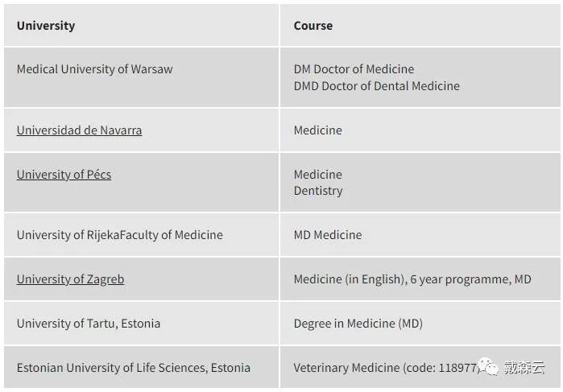Select the MD Medicine course cell
The image size is (563, 392).
(327, 235)
